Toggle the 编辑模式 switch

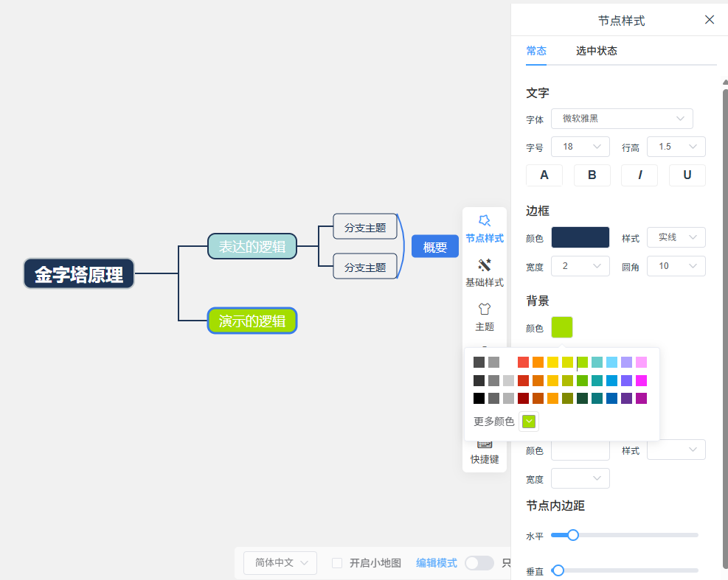click(479, 563)
